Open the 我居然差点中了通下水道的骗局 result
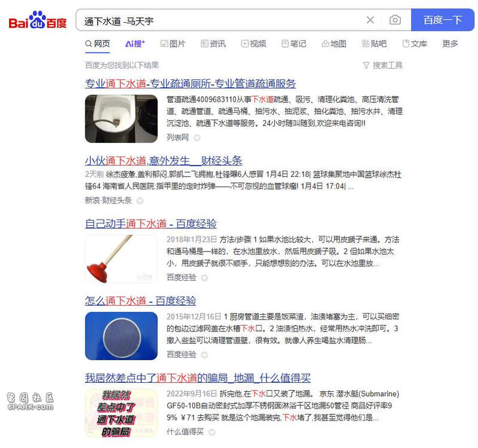478x448 pixels. point(198,378)
